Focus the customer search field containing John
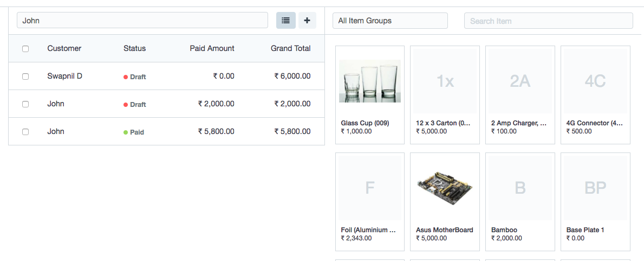This screenshot has width=644, height=261. [142, 21]
